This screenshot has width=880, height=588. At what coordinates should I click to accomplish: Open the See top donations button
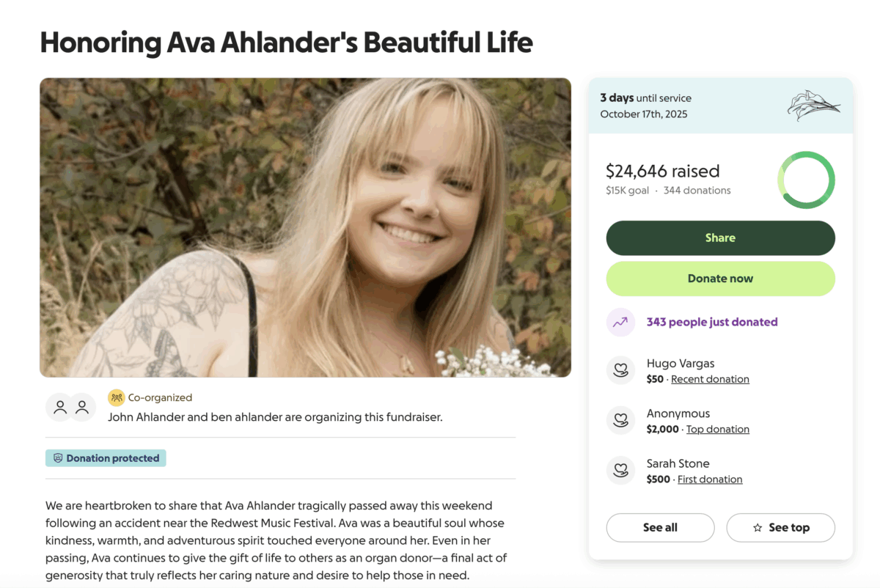[x=780, y=528]
